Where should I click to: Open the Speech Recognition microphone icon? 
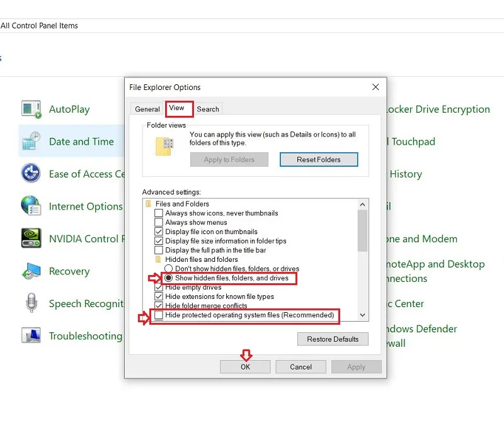[31, 303]
